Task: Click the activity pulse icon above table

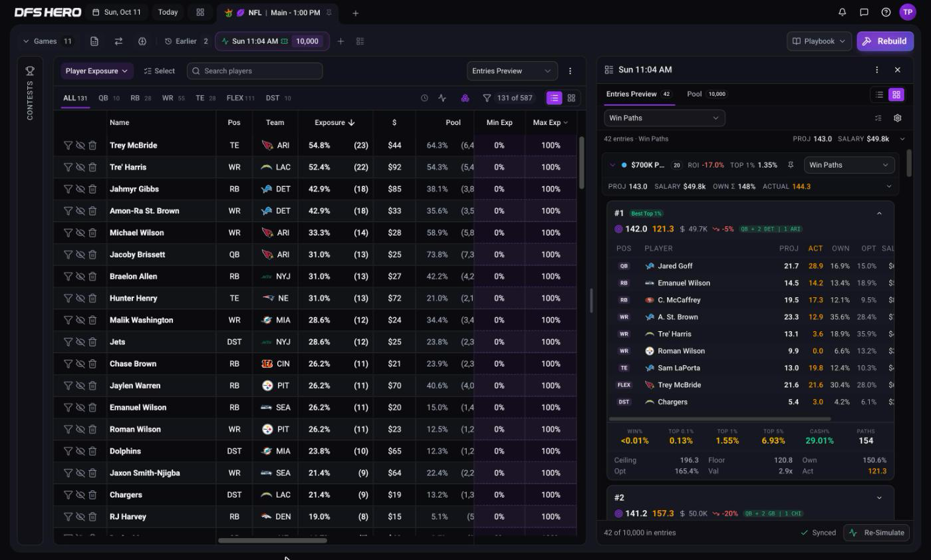Action: pyautogui.click(x=442, y=98)
